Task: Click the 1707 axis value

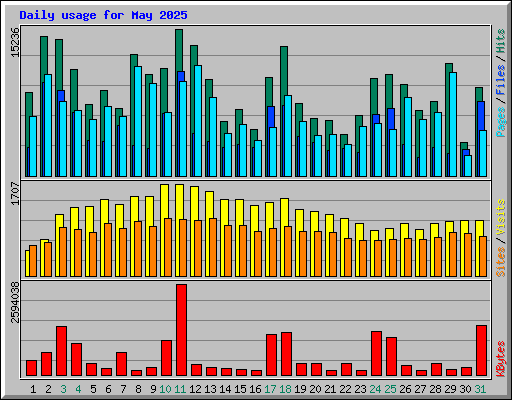Action: (15, 193)
